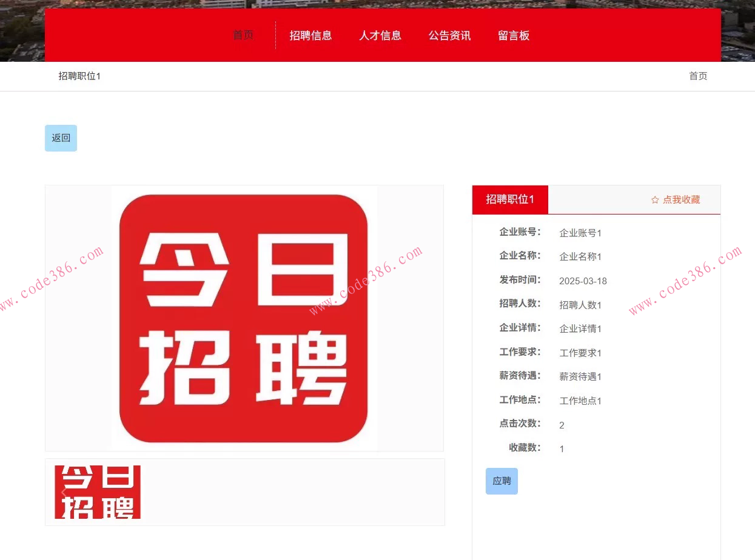
Task: Click the star icon to favorite the job
Action: pos(654,199)
